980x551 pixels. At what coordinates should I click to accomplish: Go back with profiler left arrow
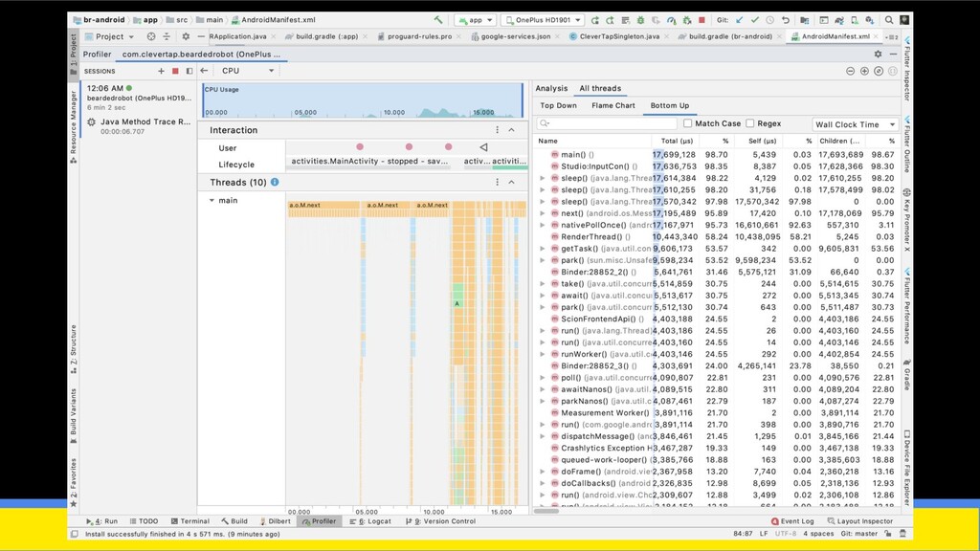coord(205,71)
